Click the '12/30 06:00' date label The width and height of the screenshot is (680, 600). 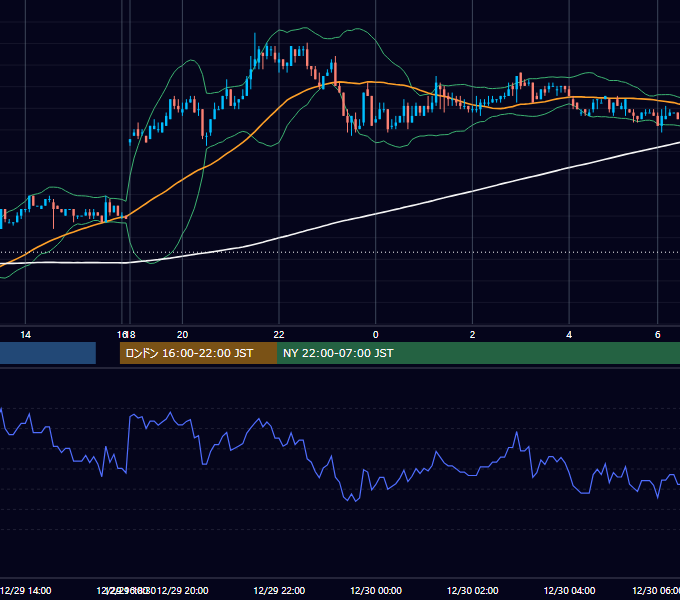click(656, 590)
